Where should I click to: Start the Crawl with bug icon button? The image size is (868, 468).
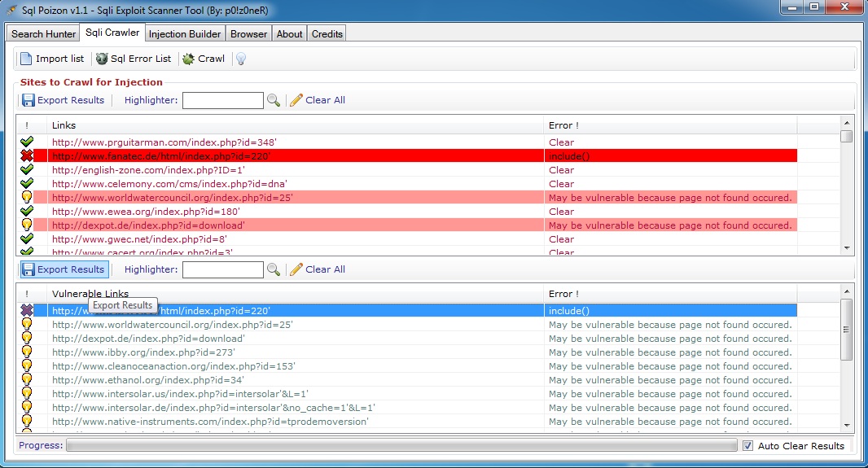click(204, 59)
